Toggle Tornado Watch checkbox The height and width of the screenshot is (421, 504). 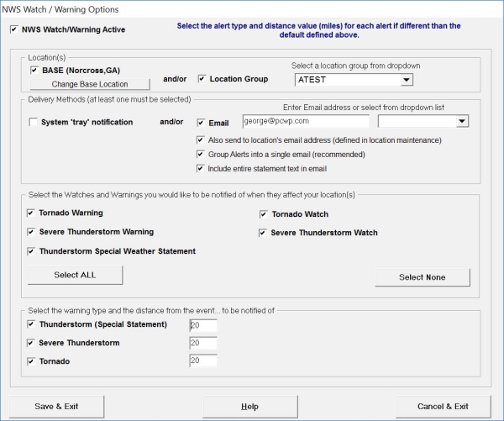[x=264, y=214]
